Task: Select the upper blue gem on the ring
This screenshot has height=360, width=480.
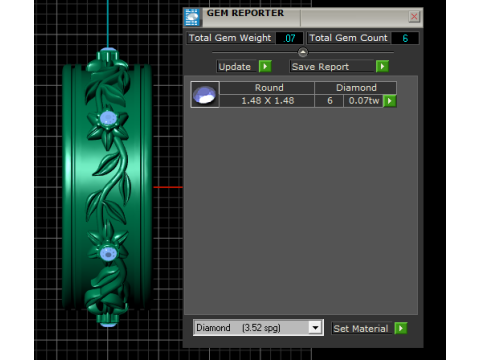Action: (x=108, y=118)
